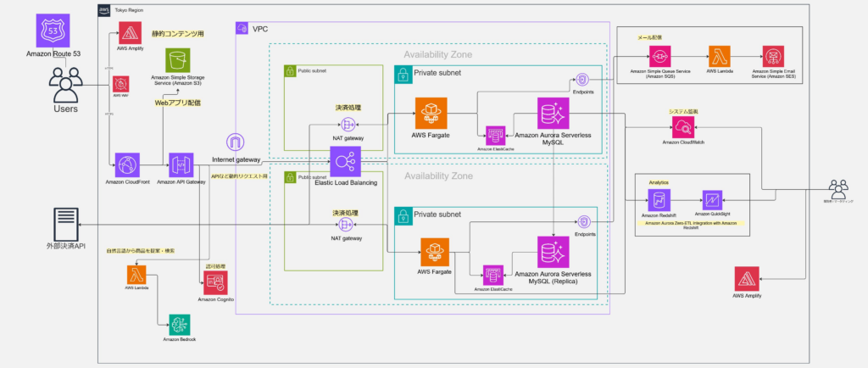Click the APIなど動的リクエスト用 label
The width and height of the screenshot is (868, 368).
[x=239, y=176]
